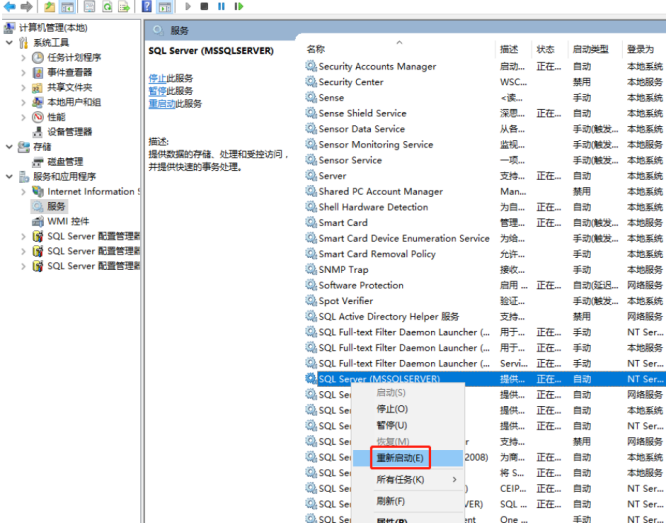Click the Up One Level folder icon
666x523 pixels.
(x=50, y=6)
